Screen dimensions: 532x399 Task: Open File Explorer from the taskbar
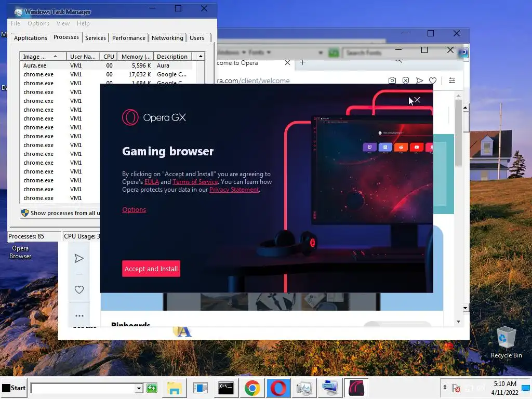click(x=175, y=388)
